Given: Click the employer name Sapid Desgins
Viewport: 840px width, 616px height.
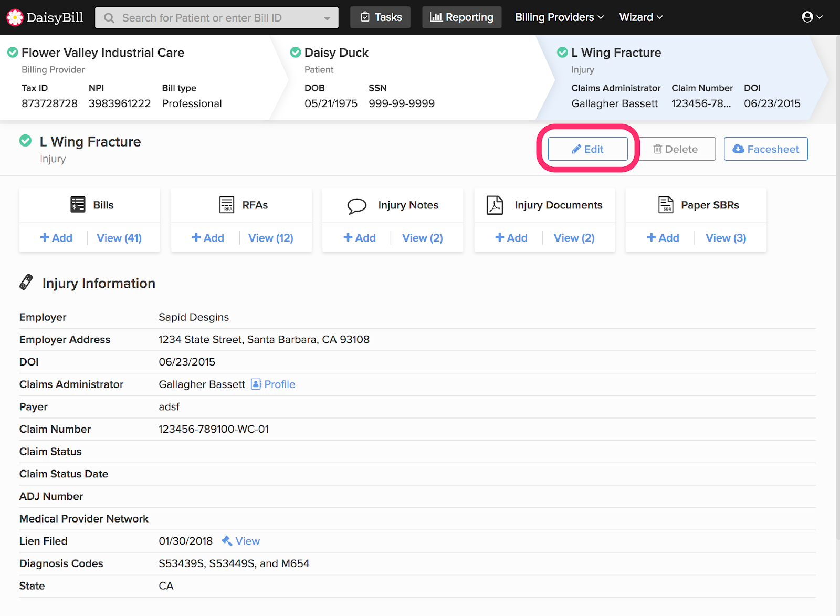Looking at the screenshot, I should pos(194,317).
